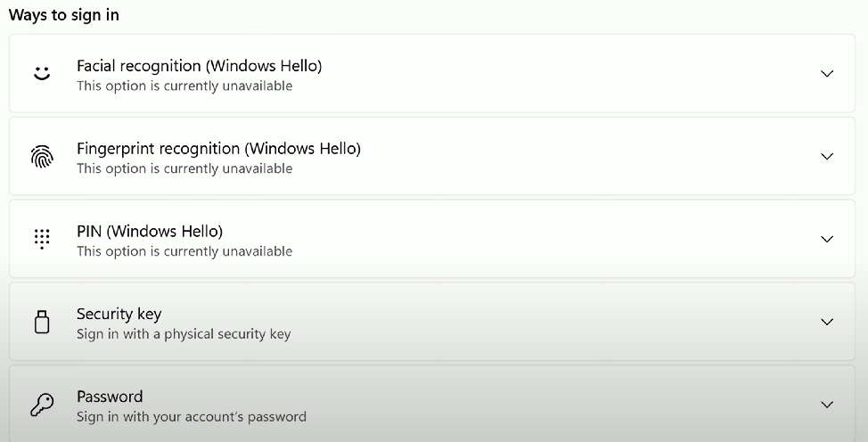Select the Security key title text

click(119, 314)
